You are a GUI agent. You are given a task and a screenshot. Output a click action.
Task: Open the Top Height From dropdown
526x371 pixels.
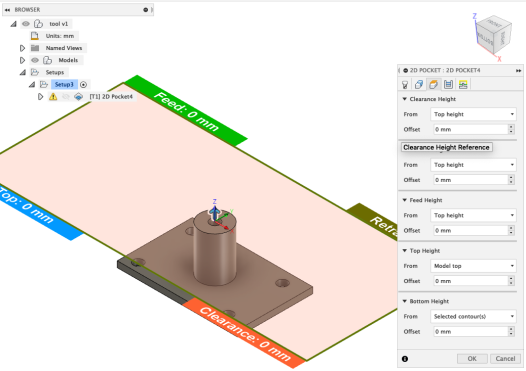pyautogui.click(x=473, y=266)
